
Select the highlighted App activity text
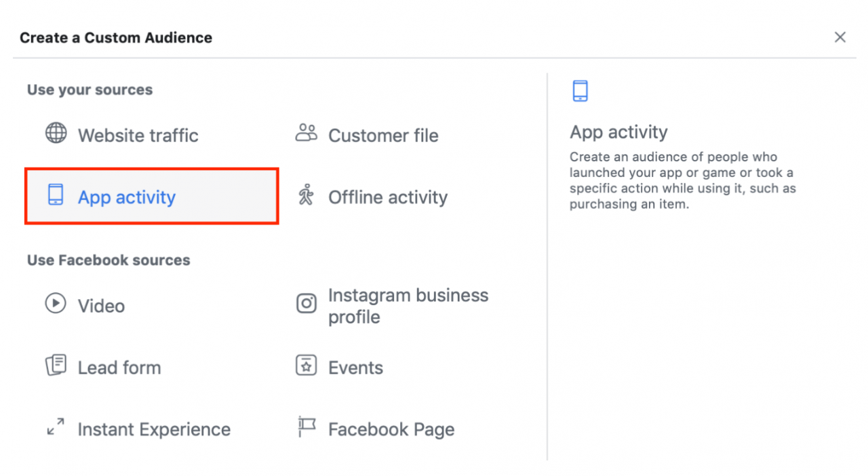coord(127,197)
